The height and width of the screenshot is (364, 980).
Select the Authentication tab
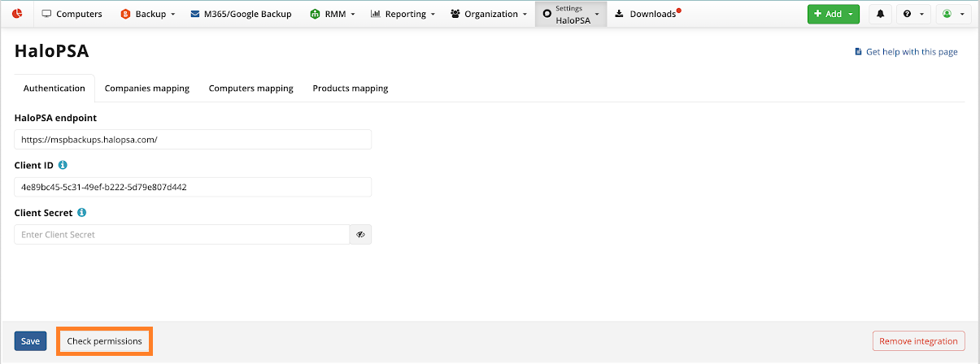(x=54, y=88)
